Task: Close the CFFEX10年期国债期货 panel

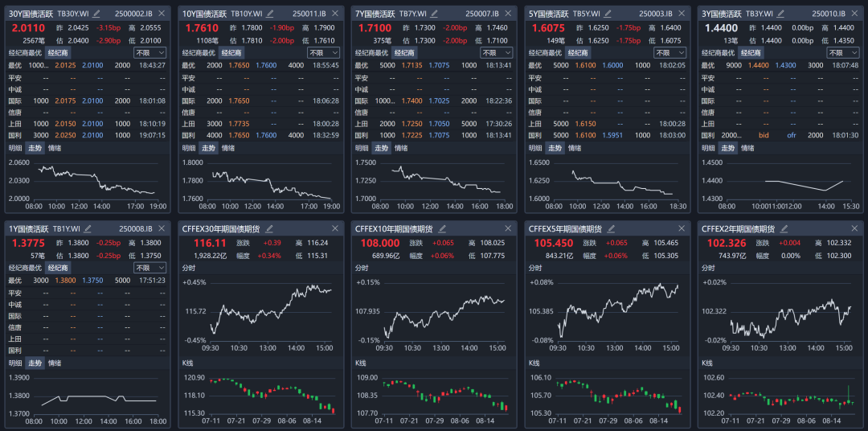Action: click(x=508, y=228)
